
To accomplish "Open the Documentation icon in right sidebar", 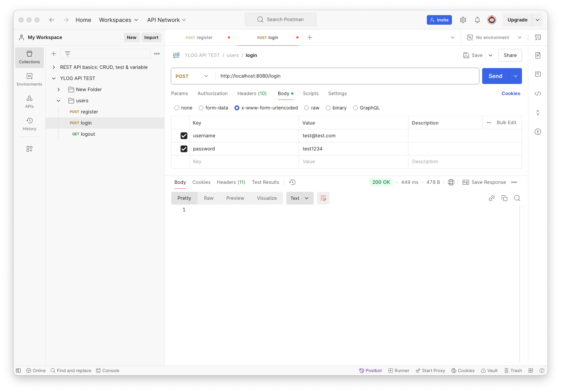I will [538, 55].
